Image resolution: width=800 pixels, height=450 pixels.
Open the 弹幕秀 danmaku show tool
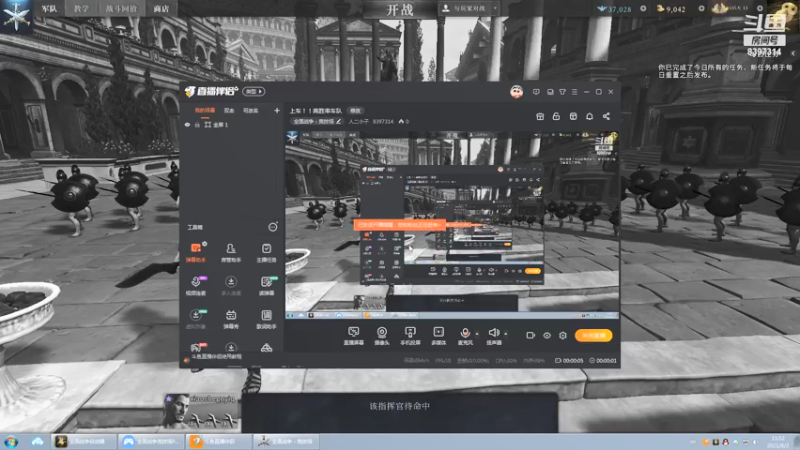[x=231, y=319]
